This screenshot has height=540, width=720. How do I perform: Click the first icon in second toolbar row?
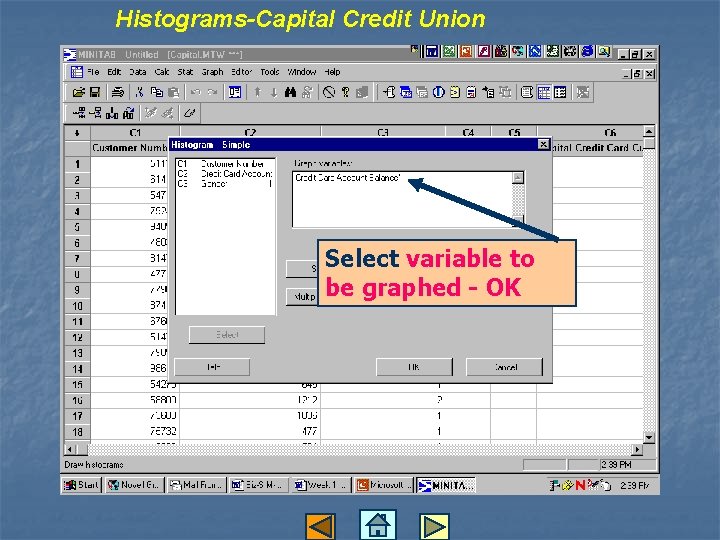point(79,112)
